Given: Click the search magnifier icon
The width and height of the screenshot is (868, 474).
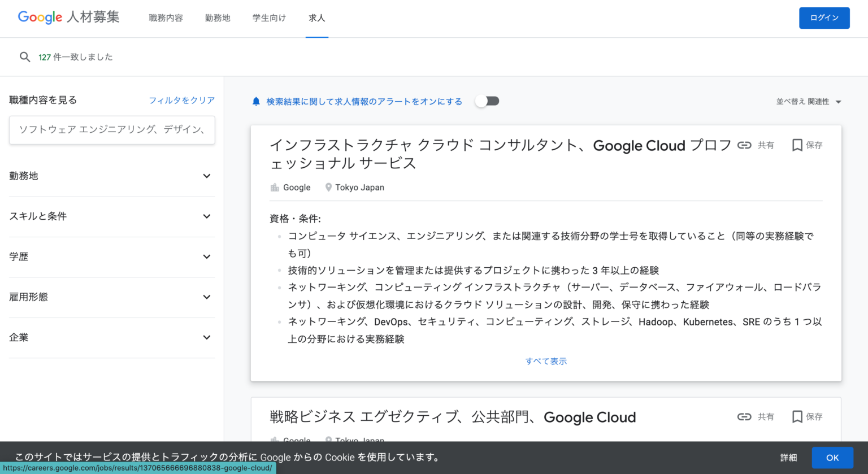Looking at the screenshot, I should [x=25, y=56].
